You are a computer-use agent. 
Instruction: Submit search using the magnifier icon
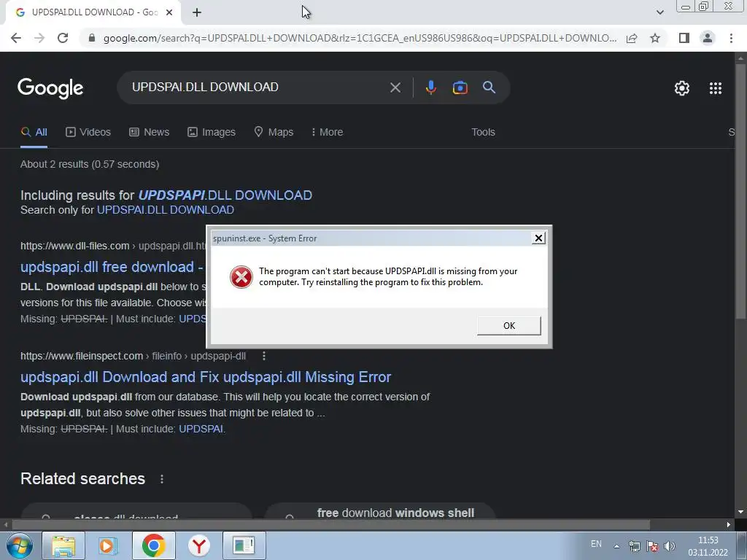(x=489, y=87)
